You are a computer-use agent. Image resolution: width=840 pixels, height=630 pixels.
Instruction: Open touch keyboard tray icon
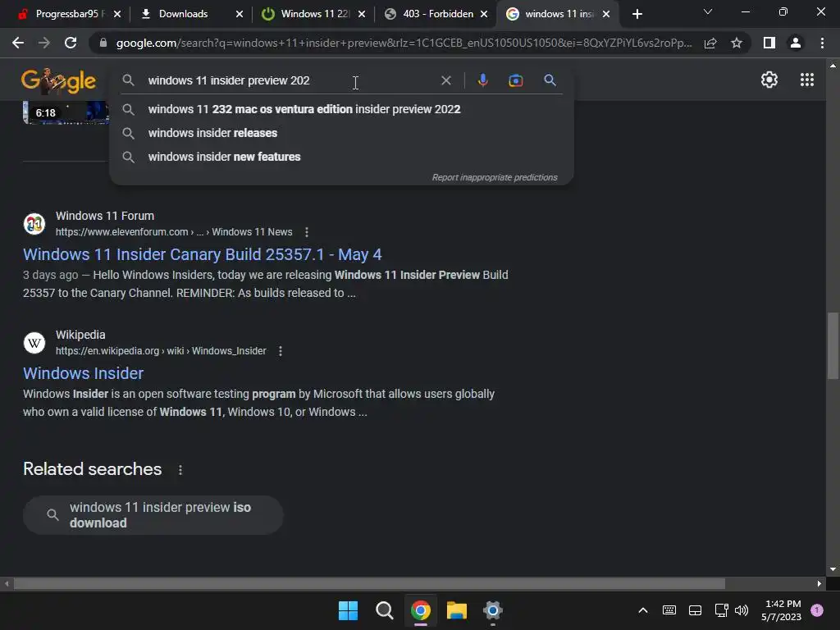pyautogui.click(x=669, y=610)
